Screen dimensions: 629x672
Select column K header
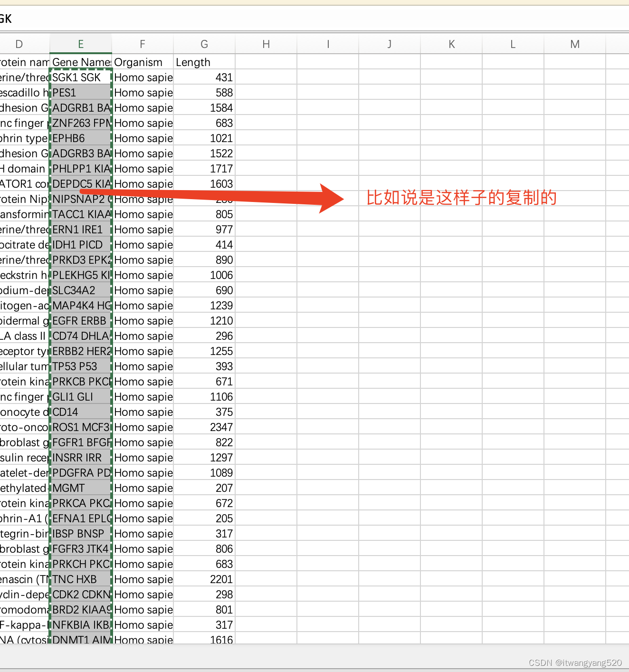pos(451,44)
